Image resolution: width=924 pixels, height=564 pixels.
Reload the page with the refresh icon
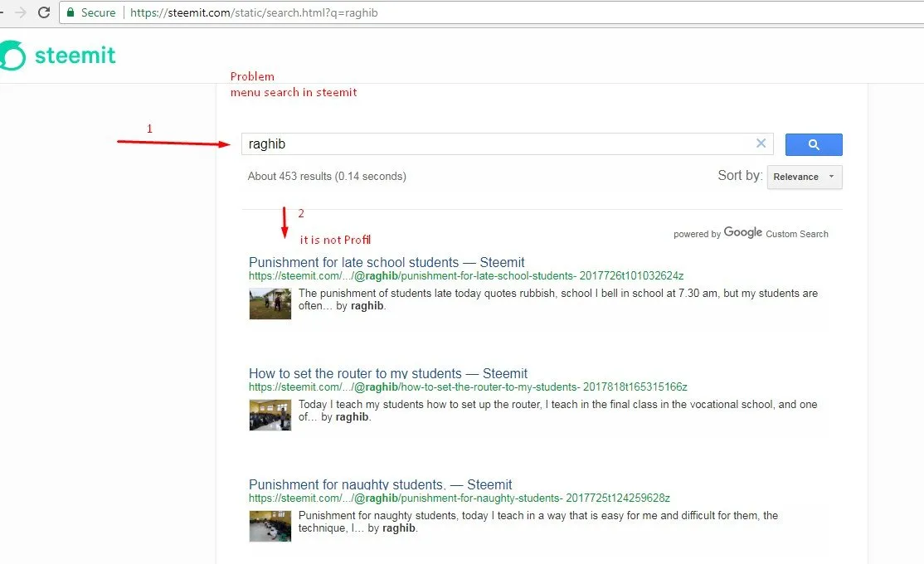pyautogui.click(x=44, y=12)
